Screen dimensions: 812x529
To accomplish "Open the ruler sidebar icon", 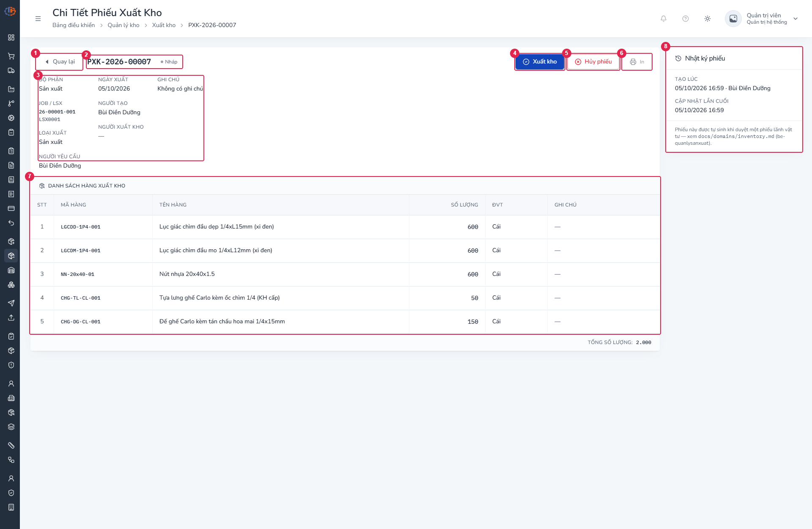I will click(x=11, y=446).
